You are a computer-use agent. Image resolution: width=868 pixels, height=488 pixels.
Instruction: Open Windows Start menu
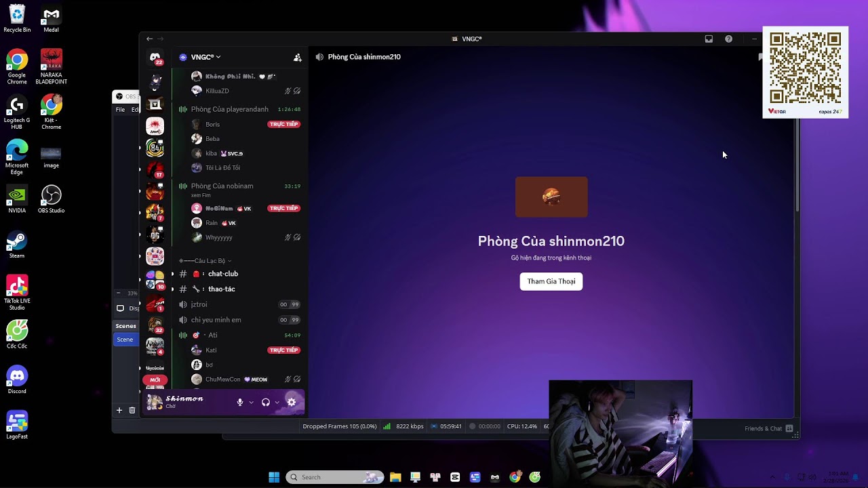274,477
